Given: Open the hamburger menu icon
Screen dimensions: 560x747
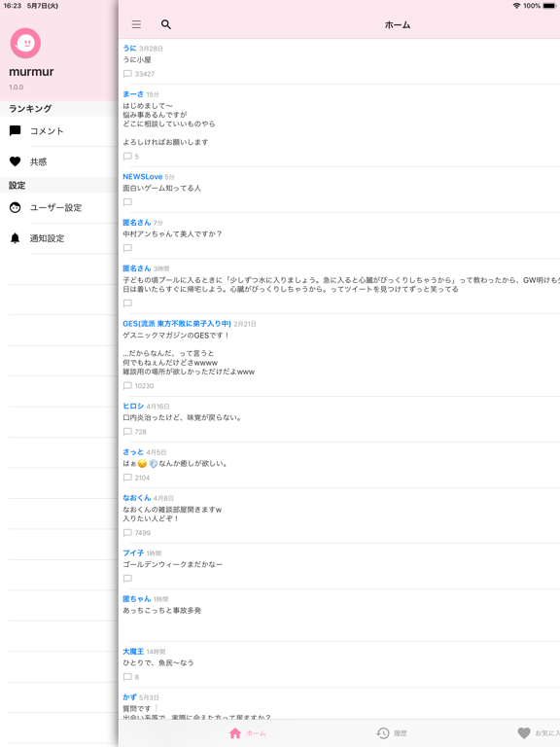Looking at the screenshot, I should point(136,24).
